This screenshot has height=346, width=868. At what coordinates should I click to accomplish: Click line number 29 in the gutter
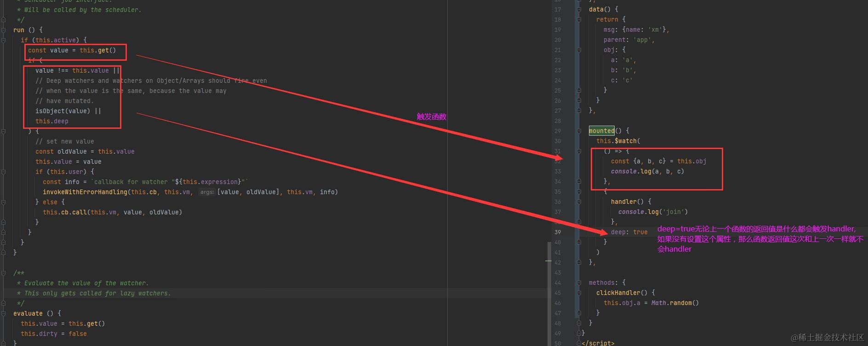point(557,131)
